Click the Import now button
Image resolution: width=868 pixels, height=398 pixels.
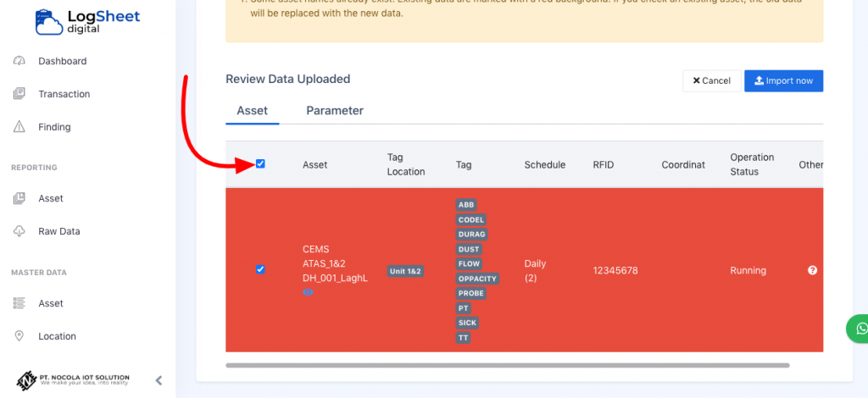point(783,80)
